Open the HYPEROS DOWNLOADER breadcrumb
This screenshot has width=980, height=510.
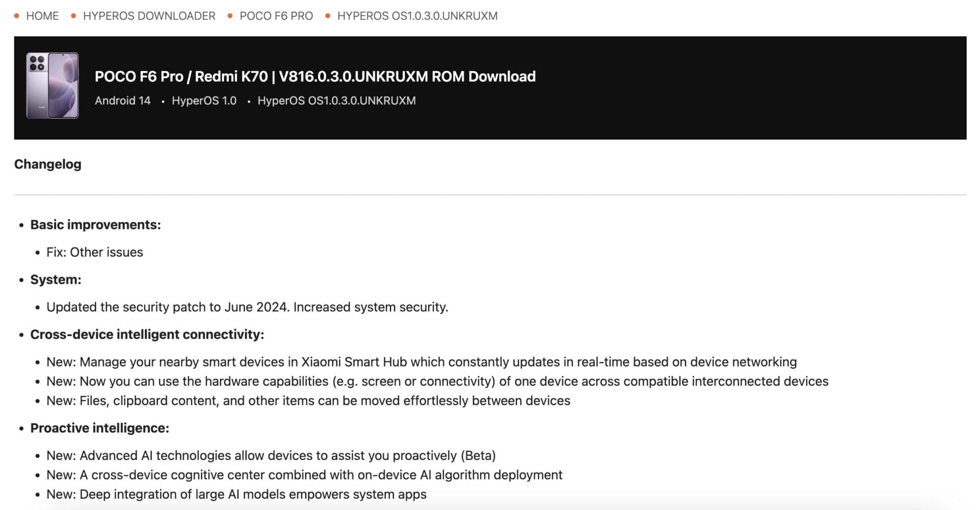click(x=149, y=16)
